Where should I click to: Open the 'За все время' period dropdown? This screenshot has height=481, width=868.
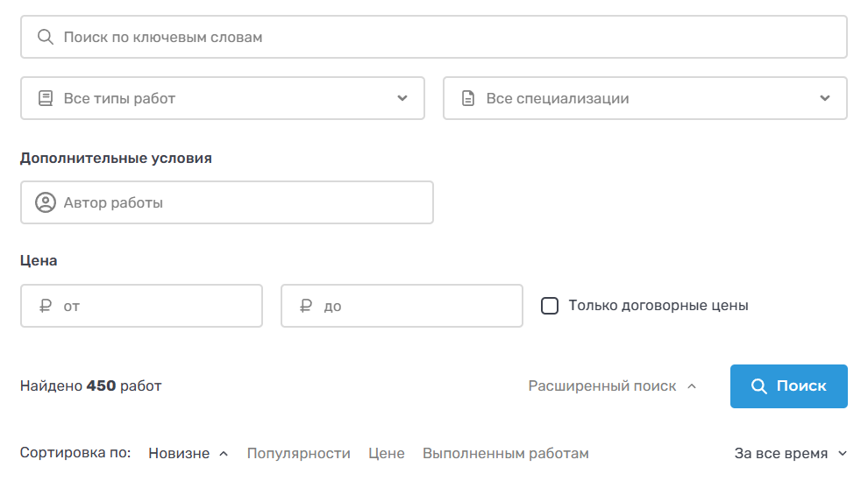(x=791, y=453)
